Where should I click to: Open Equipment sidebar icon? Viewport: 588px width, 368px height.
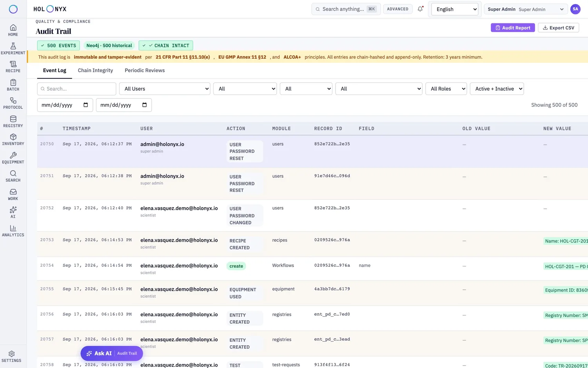(x=13, y=158)
